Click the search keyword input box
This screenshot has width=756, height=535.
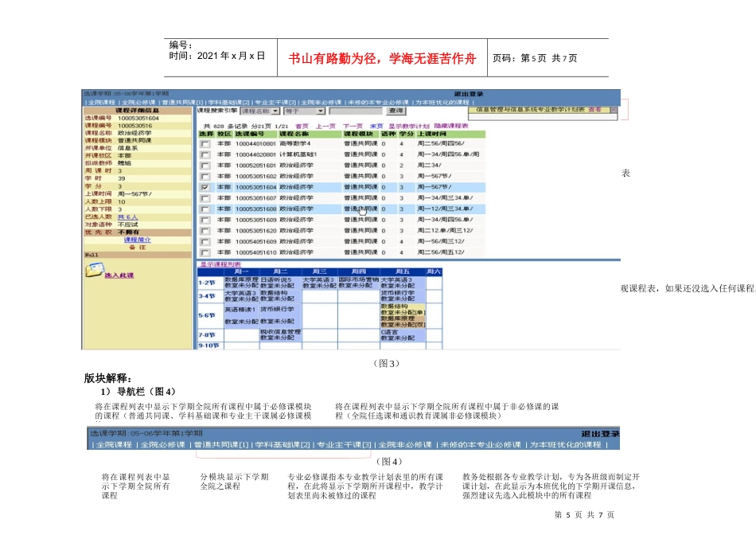pos(356,111)
